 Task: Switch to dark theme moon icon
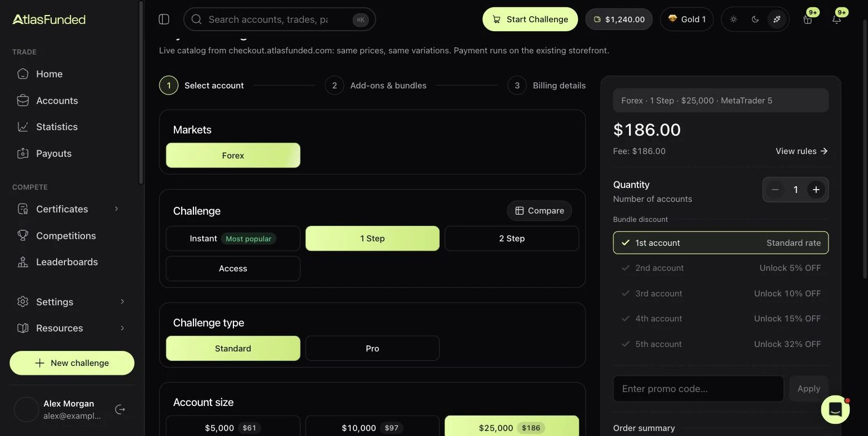pos(755,19)
